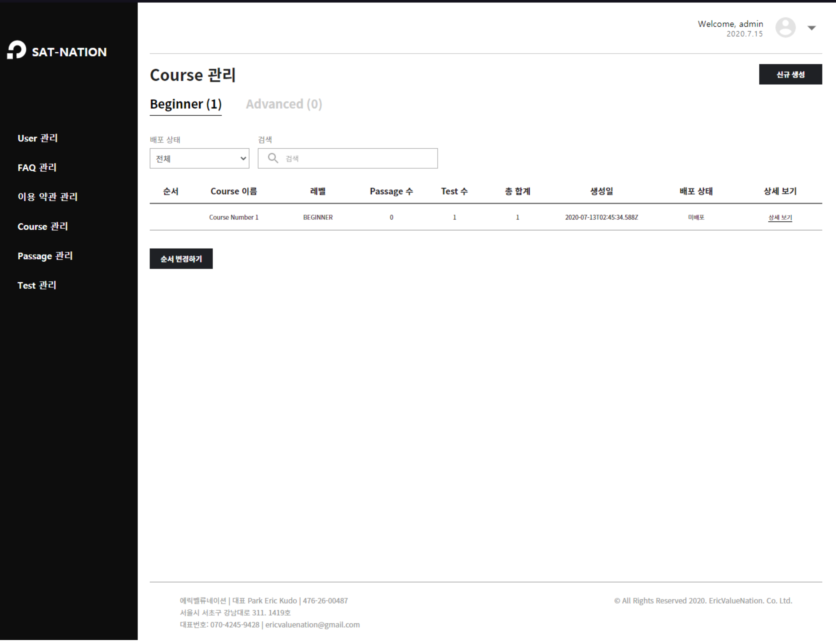836x644 pixels.
Task: Click the 신규 생성 button
Action: click(790, 75)
